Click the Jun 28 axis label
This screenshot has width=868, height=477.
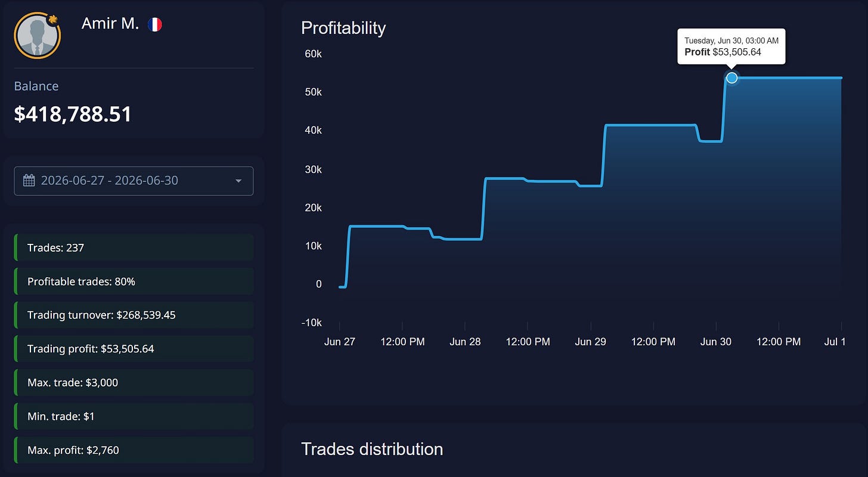coord(465,342)
